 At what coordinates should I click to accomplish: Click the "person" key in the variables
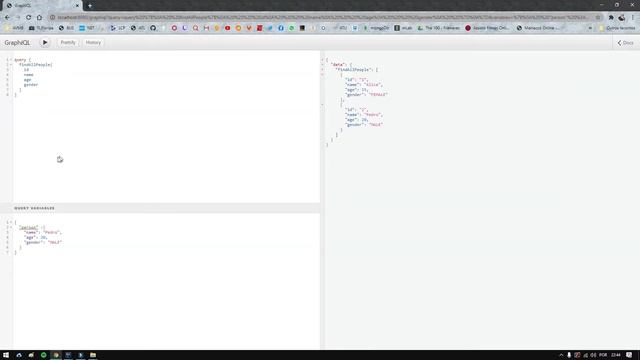[29, 227]
